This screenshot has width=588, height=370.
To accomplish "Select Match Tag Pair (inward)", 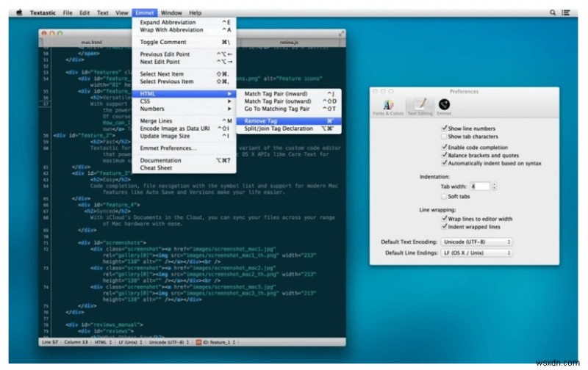I will click(x=289, y=94).
